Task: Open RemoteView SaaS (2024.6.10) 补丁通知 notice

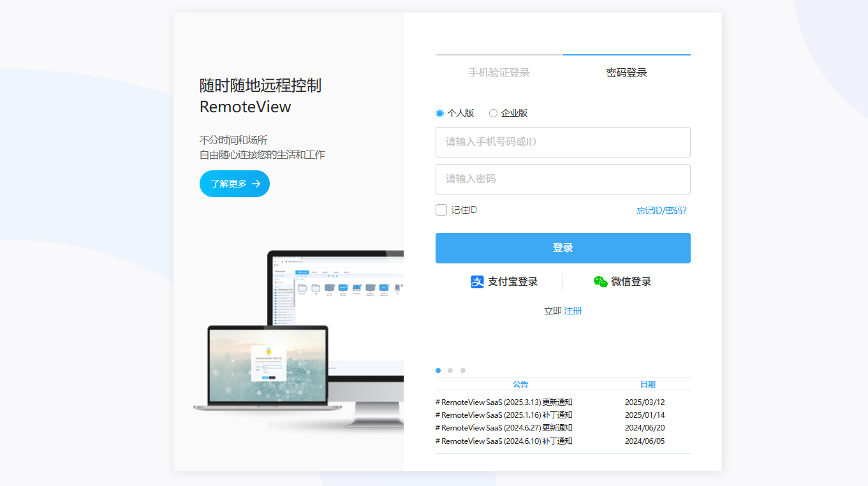Action: click(504, 441)
